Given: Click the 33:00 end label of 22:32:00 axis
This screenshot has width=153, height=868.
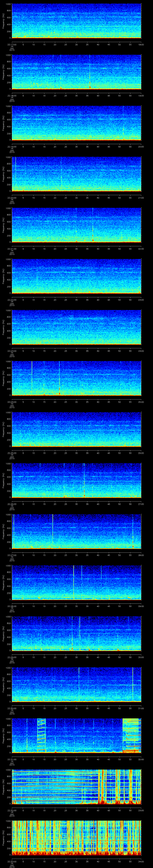Looking at the screenshot, I should click(x=141, y=810).
